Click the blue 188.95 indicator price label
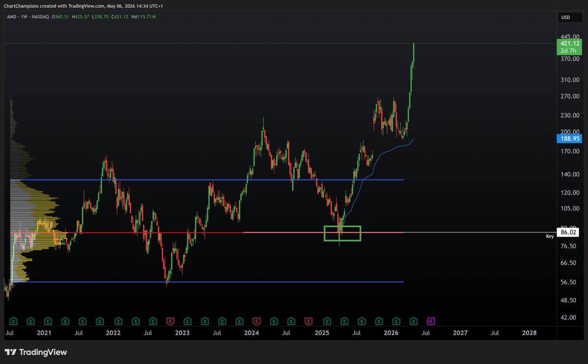The height and width of the screenshot is (364, 588). 569,139
